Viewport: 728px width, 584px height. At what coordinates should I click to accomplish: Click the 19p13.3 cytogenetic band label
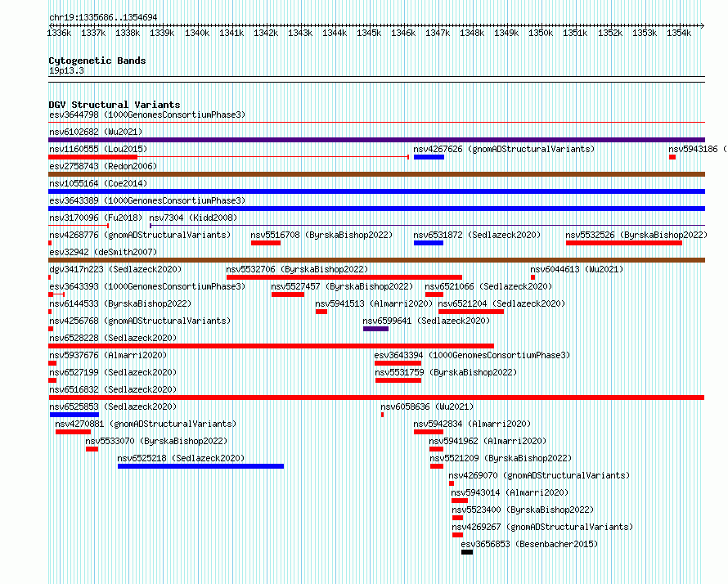(x=66, y=70)
